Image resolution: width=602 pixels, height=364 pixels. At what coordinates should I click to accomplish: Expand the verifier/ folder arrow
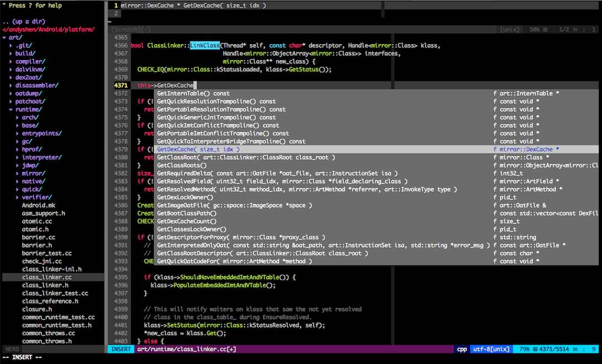(x=17, y=198)
